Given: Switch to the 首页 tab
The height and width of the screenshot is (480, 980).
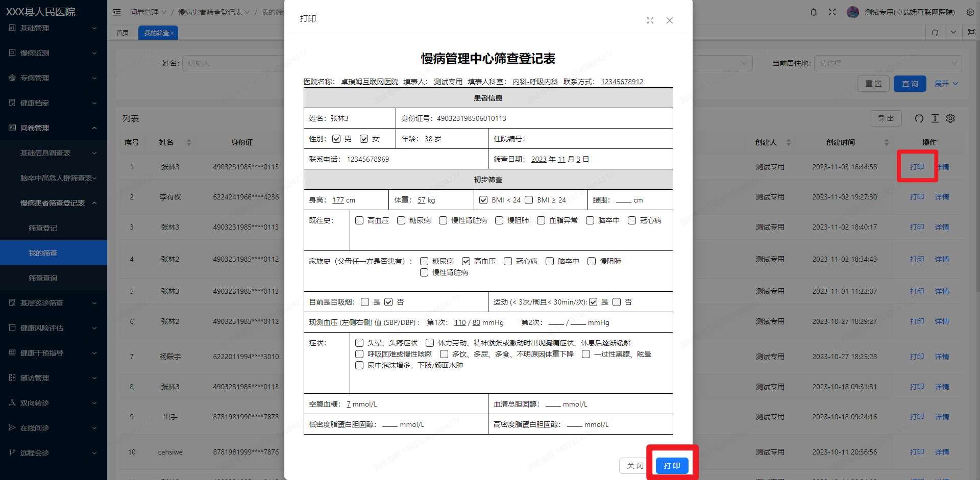Looking at the screenshot, I should click(x=122, y=32).
